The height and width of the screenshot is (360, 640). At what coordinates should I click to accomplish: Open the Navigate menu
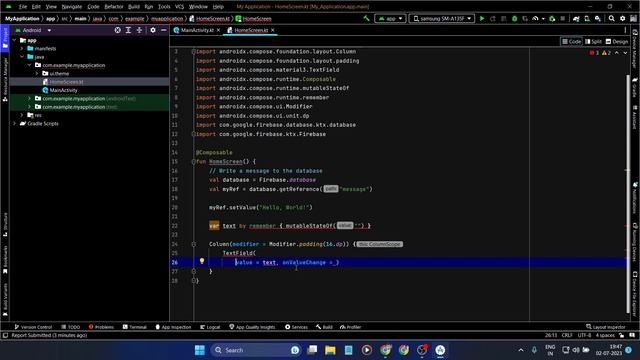(71, 7)
